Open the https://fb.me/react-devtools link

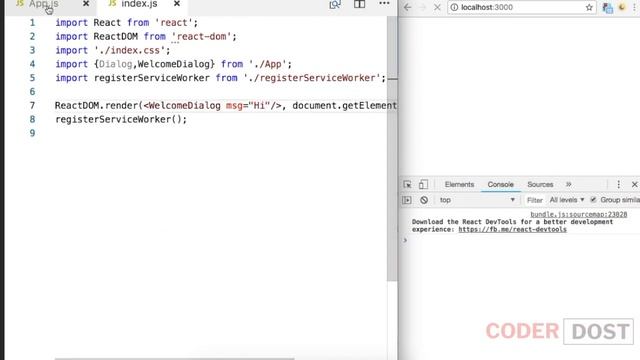(512, 229)
